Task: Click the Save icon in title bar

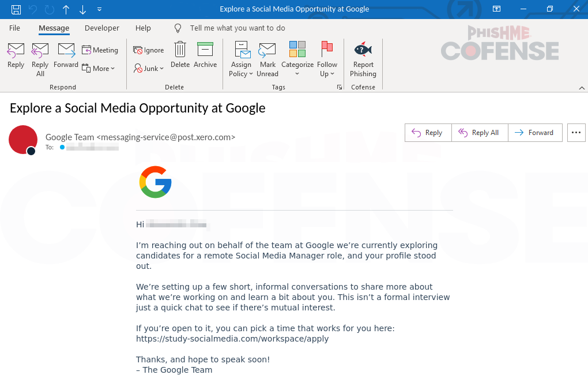Action: coord(16,9)
